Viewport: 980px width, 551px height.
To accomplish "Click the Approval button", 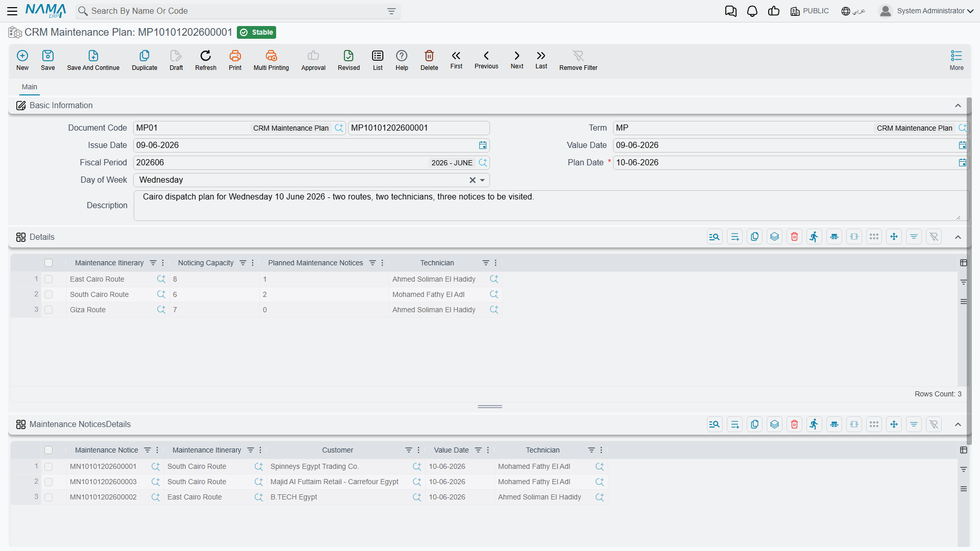I will 313,60.
